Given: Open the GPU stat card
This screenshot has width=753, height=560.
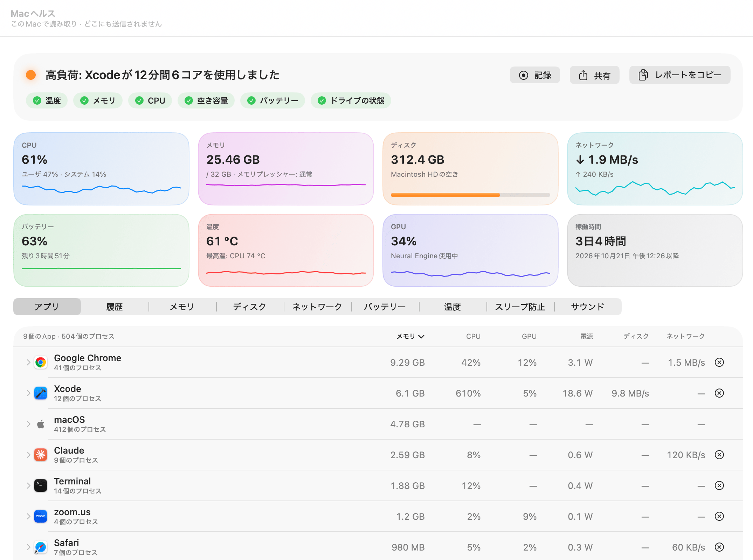Looking at the screenshot, I should (470, 250).
